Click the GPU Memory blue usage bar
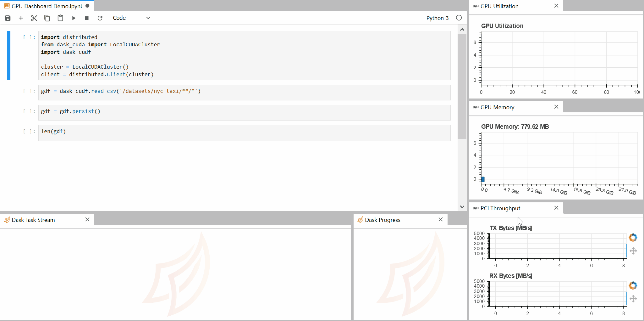The image size is (644, 321). [x=483, y=179]
